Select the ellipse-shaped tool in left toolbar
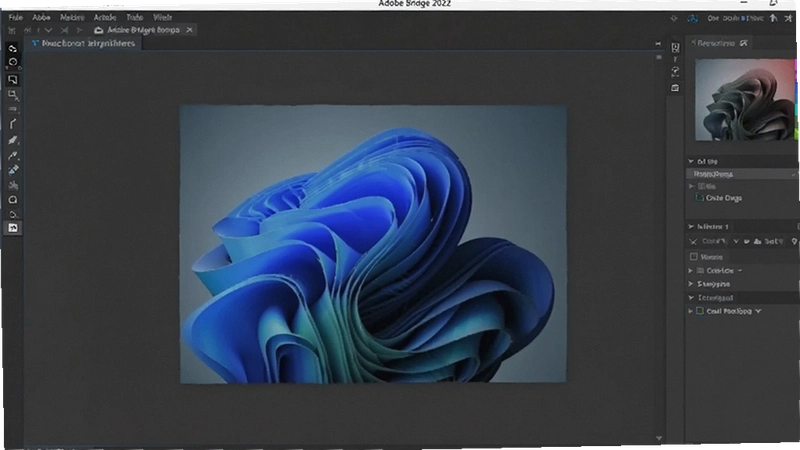 pos(13,200)
